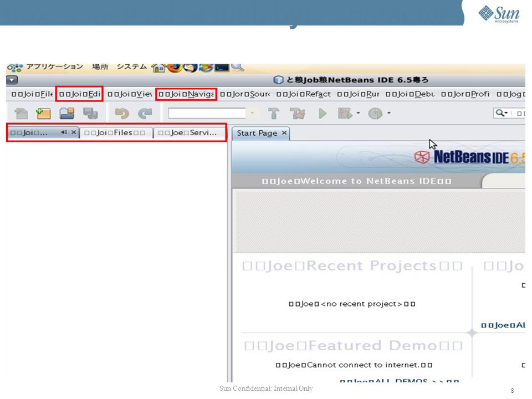
Task: Click the New Project toolbar icon
Action: pyautogui.click(x=43, y=113)
